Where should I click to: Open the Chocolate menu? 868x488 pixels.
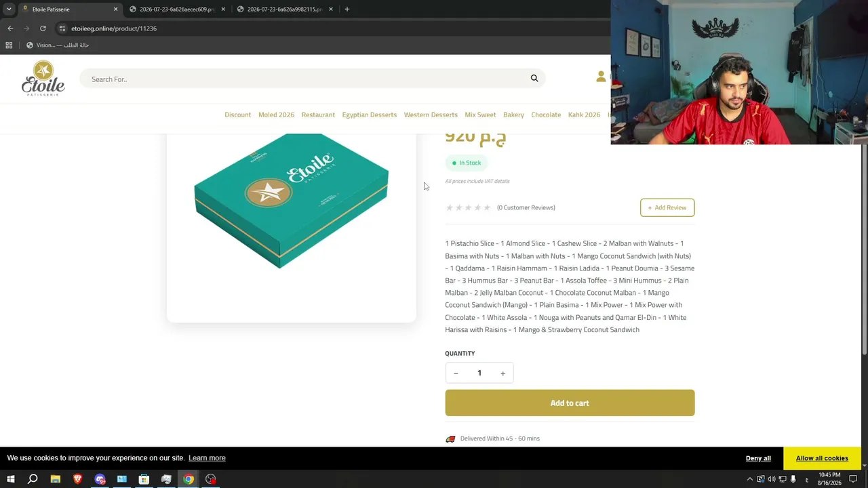(x=546, y=115)
